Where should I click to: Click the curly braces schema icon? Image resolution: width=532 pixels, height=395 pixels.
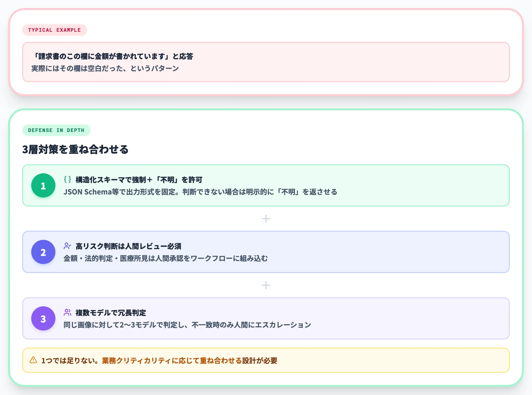pyautogui.click(x=68, y=179)
